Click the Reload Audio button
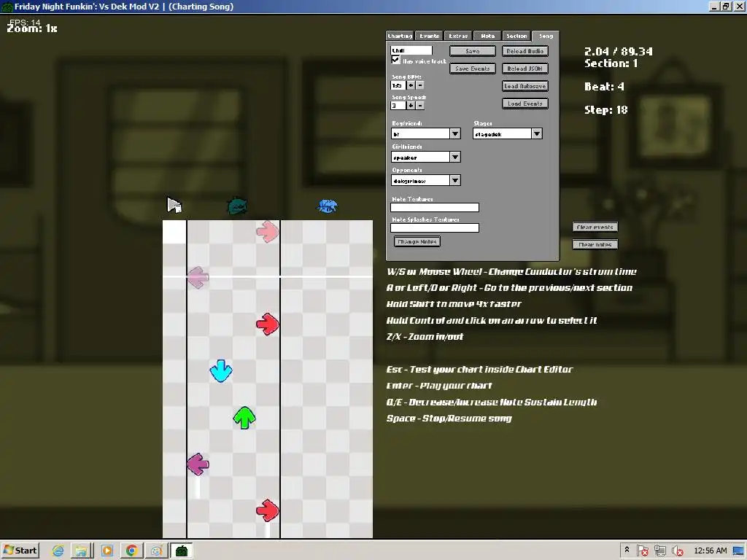 tap(525, 51)
